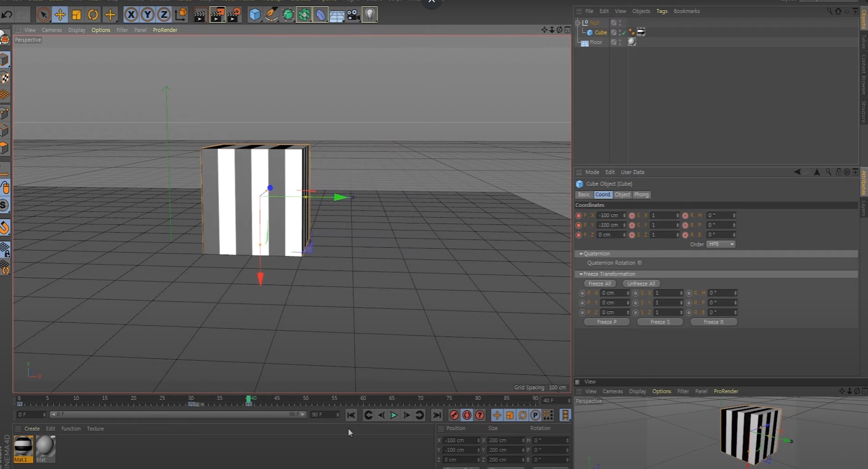Activate the Move tool in top toolbar
Image resolution: width=868 pixels, height=469 pixels.
(60, 15)
